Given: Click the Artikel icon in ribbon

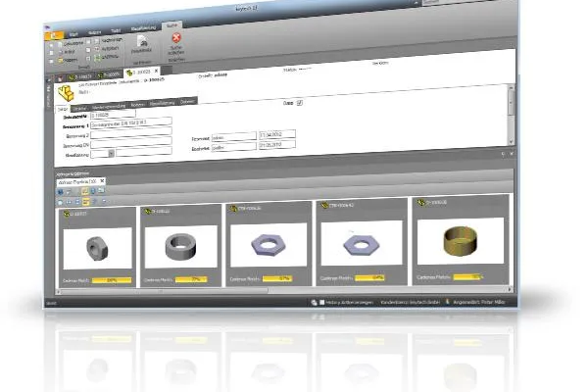Looking at the screenshot, I should point(60,52).
